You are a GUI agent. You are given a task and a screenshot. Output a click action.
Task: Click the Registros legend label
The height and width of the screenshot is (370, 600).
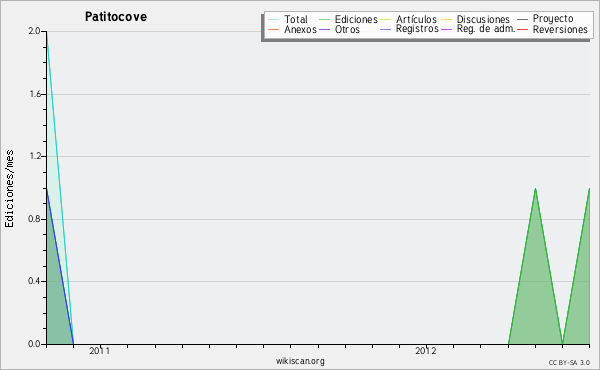417,29
